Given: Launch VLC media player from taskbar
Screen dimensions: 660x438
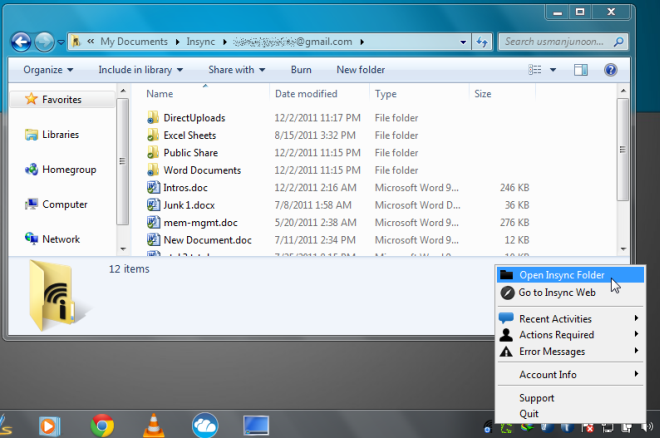Looking at the screenshot, I should click(x=153, y=424).
